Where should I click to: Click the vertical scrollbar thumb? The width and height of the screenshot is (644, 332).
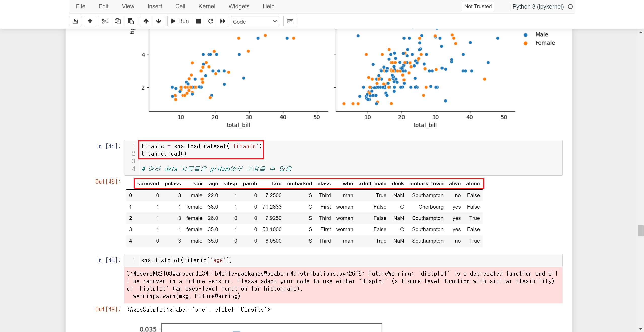640,230
